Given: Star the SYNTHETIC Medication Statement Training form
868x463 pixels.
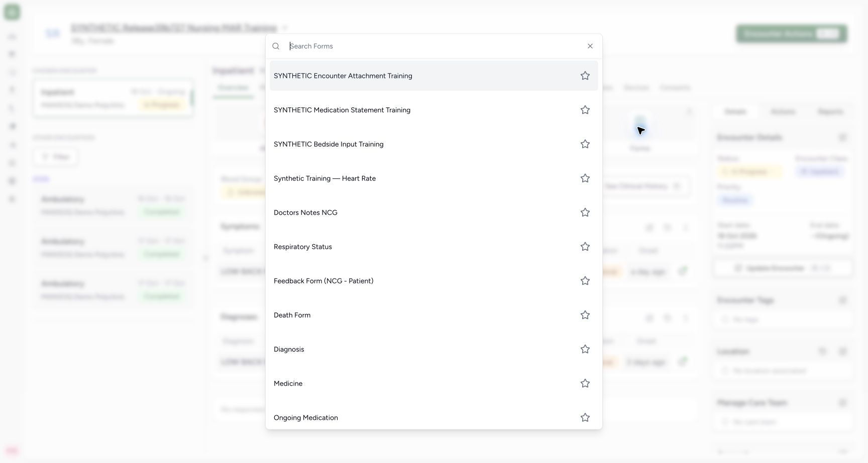Looking at the screenshot, I should coord(585,110).
